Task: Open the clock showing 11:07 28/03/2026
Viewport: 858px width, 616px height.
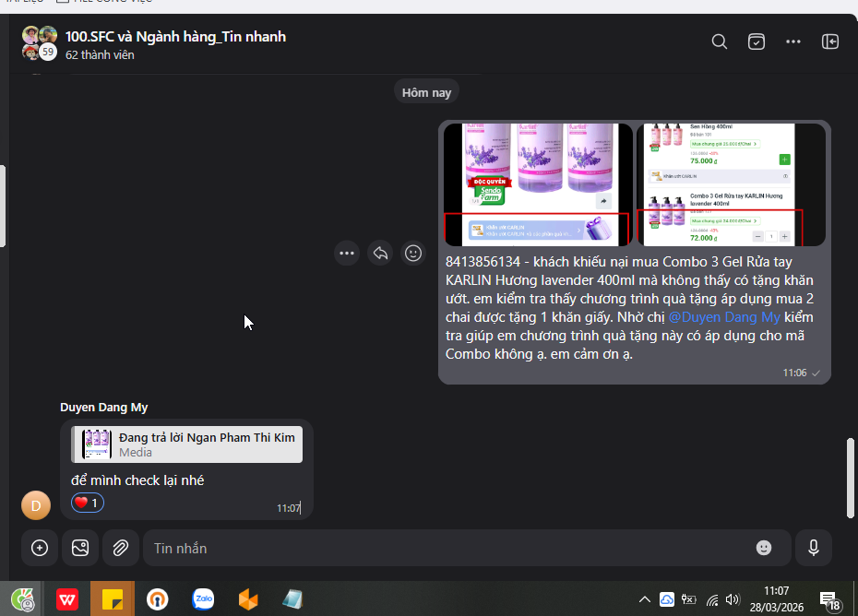Action: (776, 599)
